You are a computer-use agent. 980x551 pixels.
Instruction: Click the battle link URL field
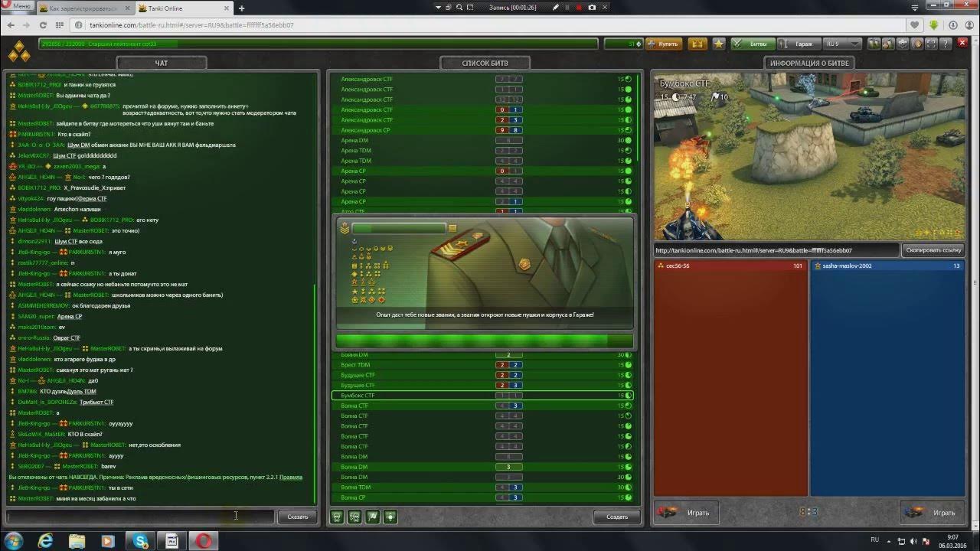776,250
